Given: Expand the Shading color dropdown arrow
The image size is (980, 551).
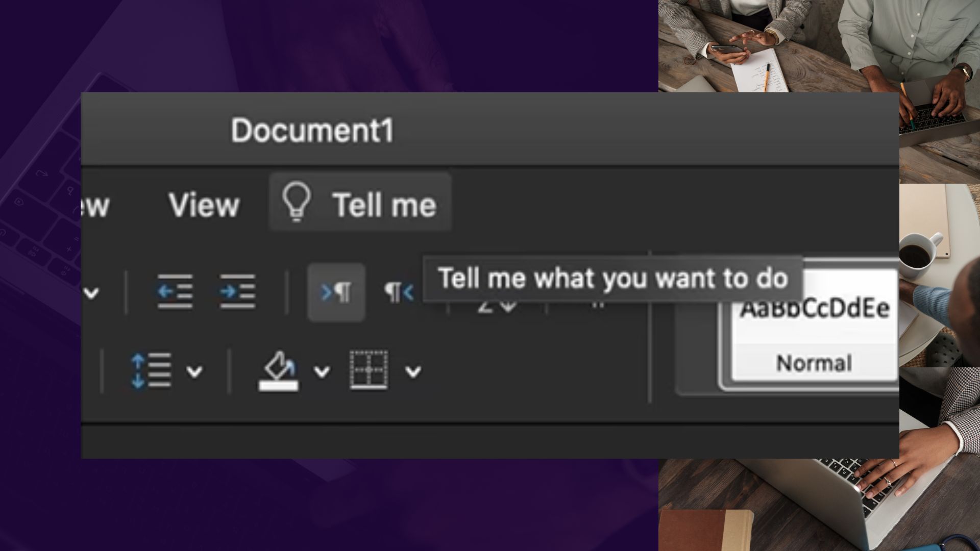Looking at the screenshot, I should tap(322, 371).
